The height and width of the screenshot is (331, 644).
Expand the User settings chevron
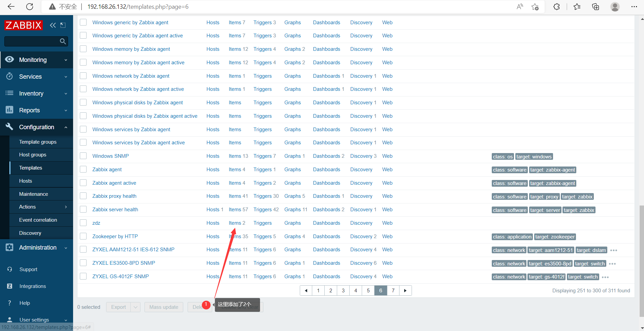[66, 320]
